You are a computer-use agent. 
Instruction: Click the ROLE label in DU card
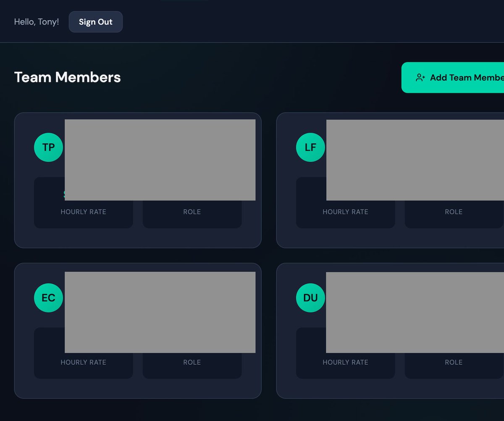pos(454,362)
